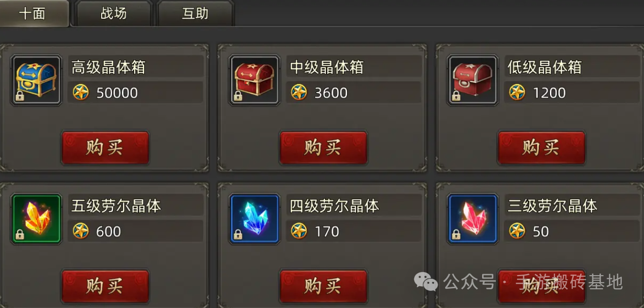
Task: Click the 中级晶体箱 red-gold chest icon
Action: pos(254,80)
